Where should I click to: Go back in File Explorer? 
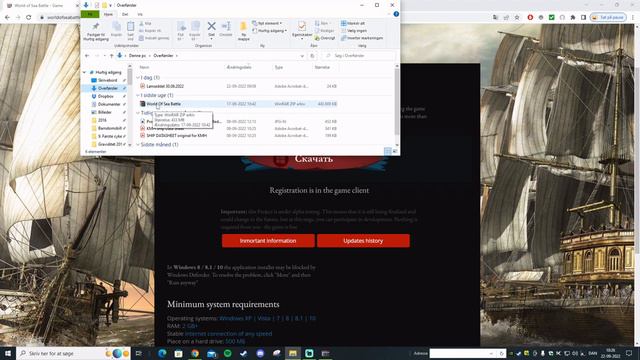pyautogui.click(x=87, y=56)
